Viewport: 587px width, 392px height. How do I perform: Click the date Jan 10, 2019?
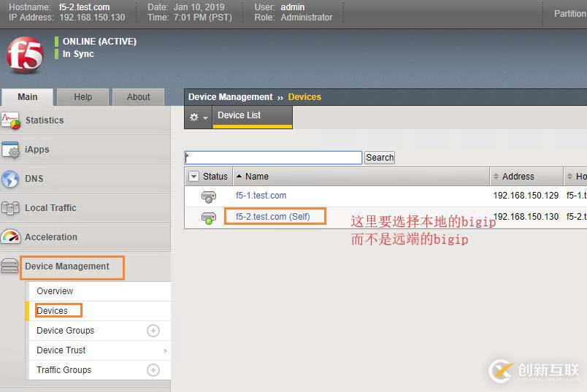[x=199, y=7]
